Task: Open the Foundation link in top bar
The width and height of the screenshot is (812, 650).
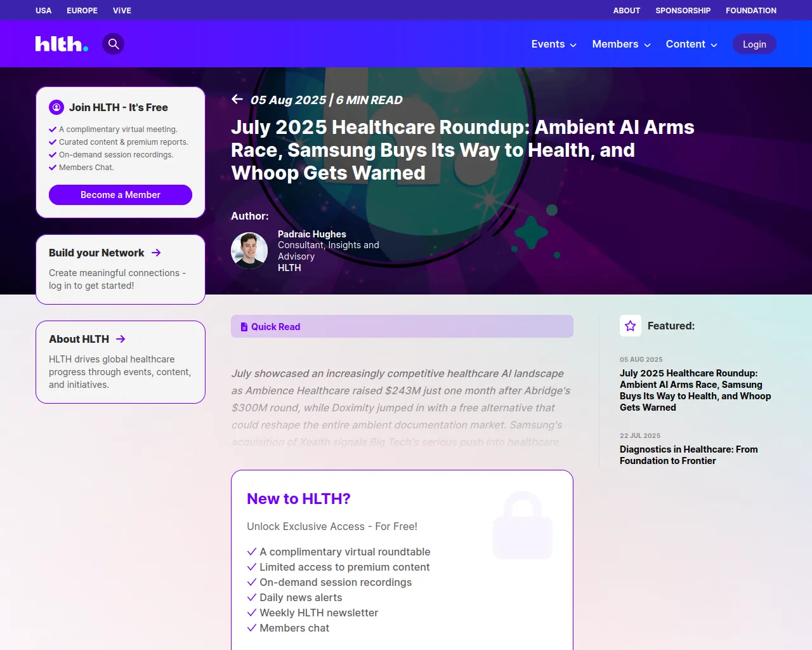Action: click(750, 10)
